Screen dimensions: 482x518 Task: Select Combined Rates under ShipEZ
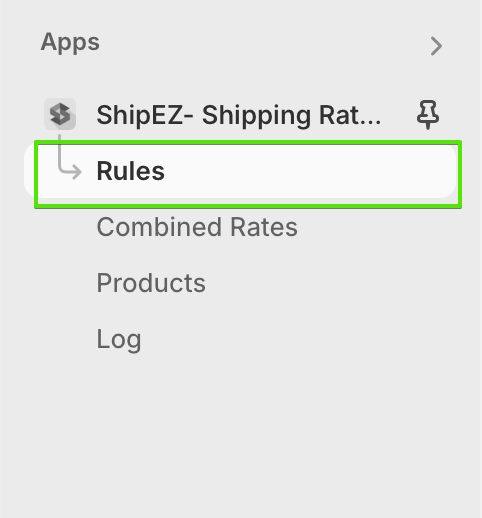point(197,227)
